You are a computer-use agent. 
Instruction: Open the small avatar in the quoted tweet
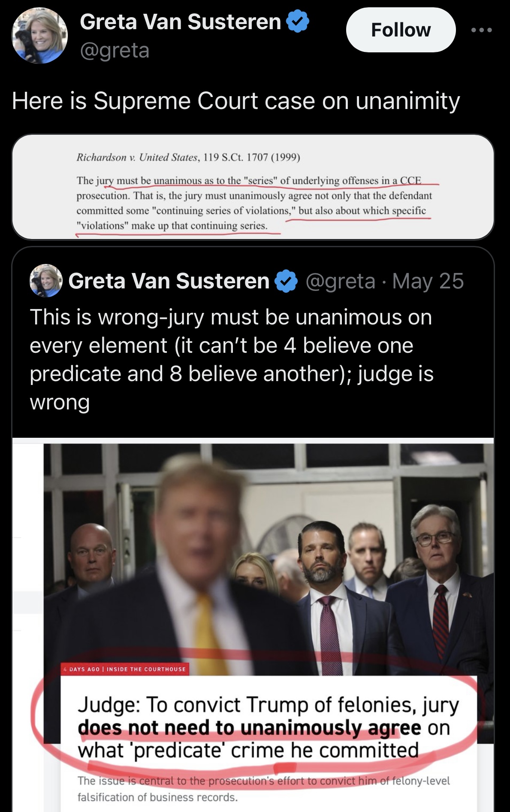tap(46, 281)
